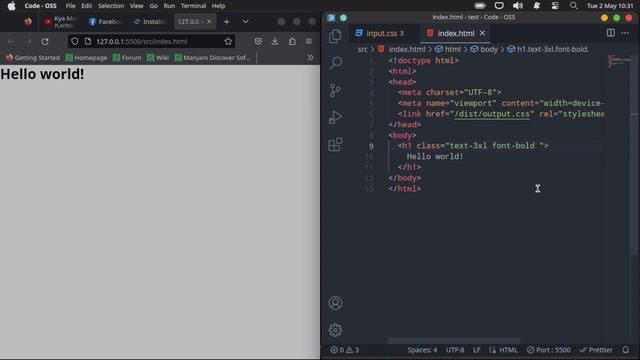The image size is (640, 360).
Task: Save page to Pocket icon
Action: pos(258,41)
